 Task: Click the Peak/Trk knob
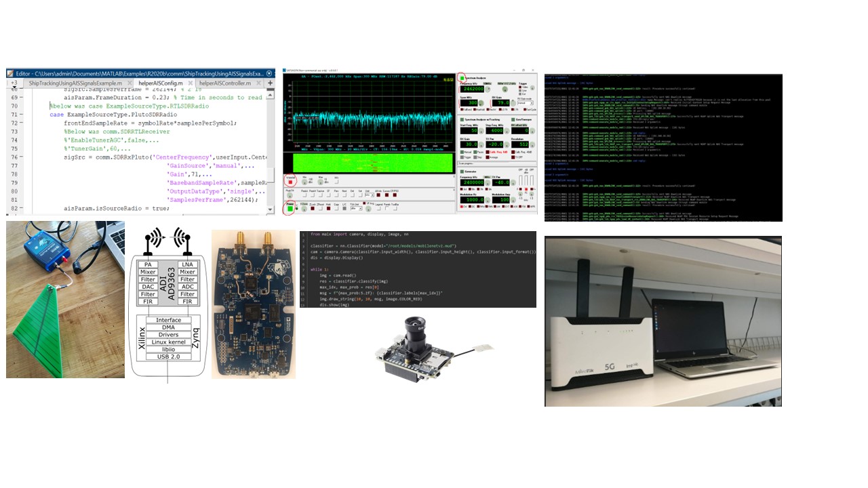tap(290, 195)
